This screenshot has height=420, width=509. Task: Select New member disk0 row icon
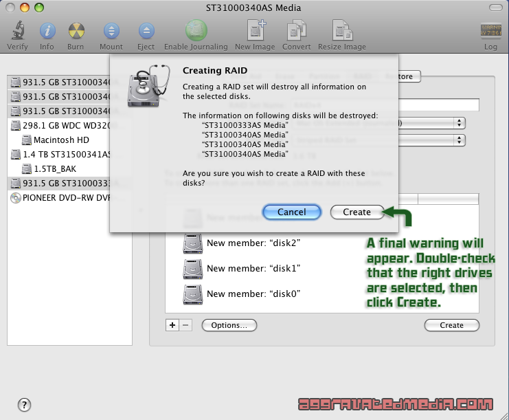click(193, 294)
